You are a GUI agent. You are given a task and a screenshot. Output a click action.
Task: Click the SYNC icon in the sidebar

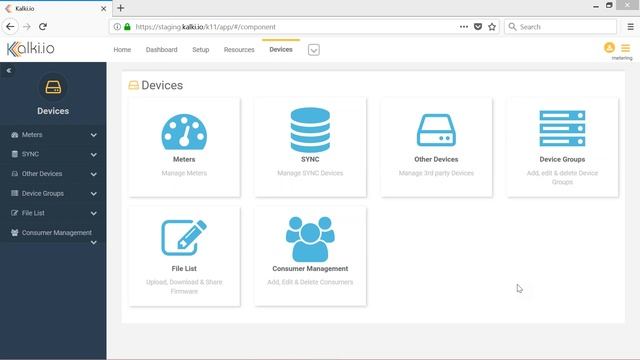coord(15,154)
